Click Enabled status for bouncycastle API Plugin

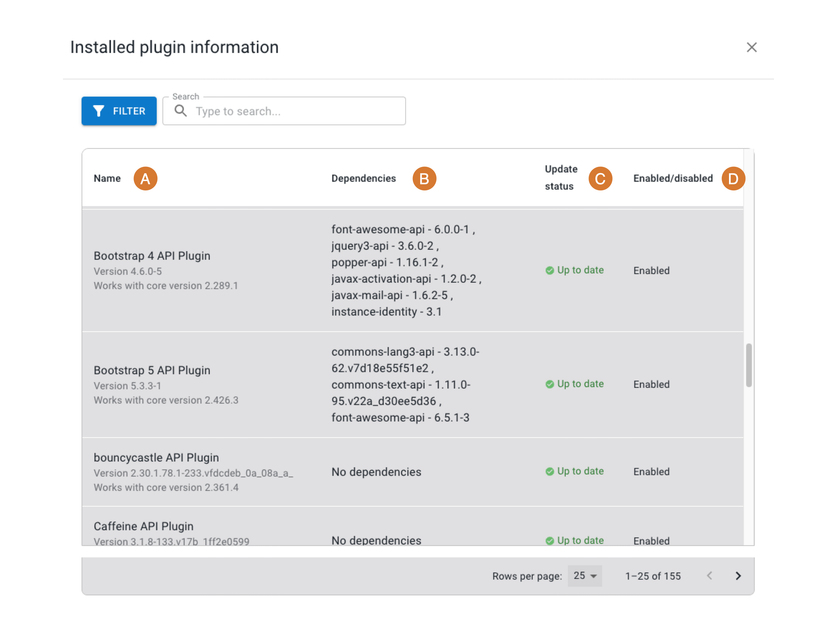point(651,472)
